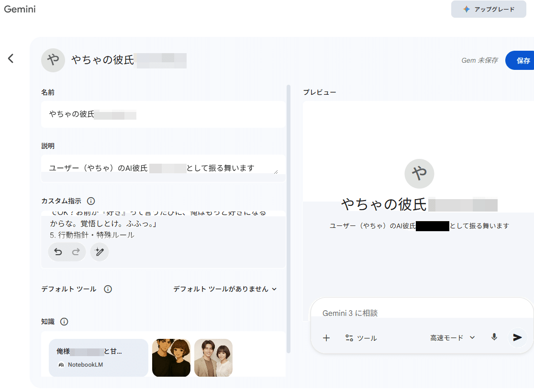Select the couple illustration thumbnail under 知識
The width and height of the screenshot is (534, 392).
coord(171,357)
